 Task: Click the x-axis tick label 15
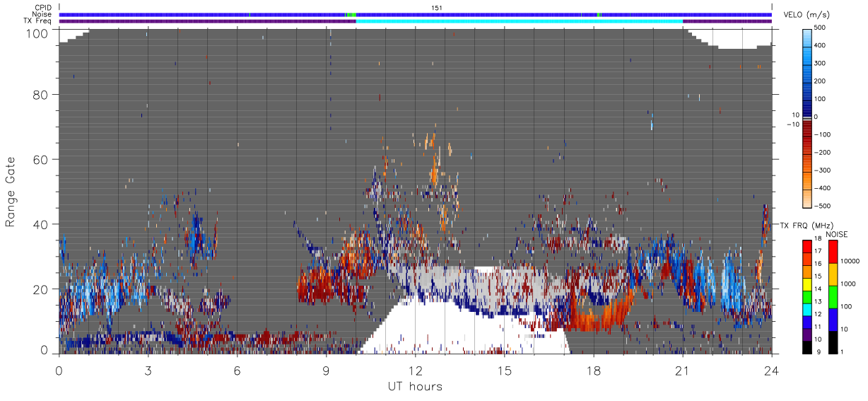pyautogui.click(x=504, y=370)
